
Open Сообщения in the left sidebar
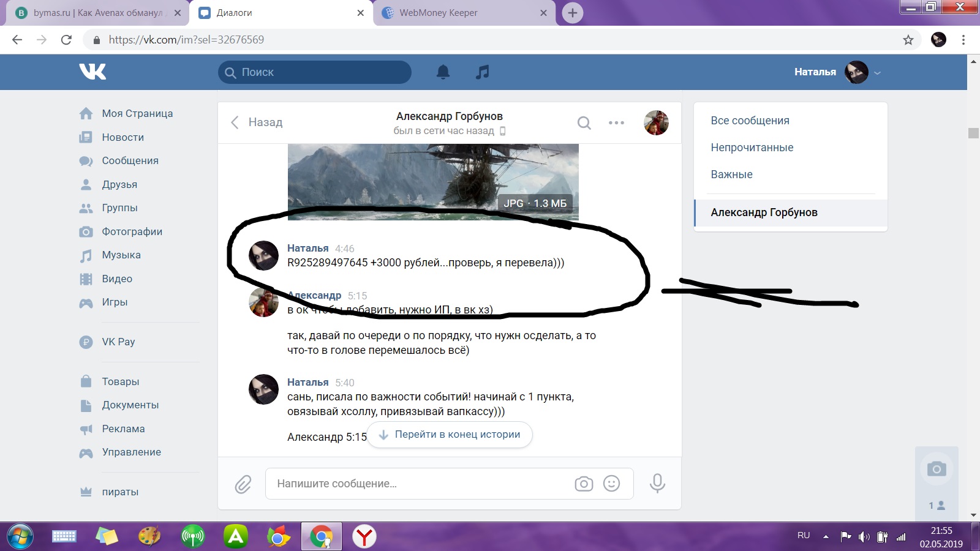point(130,160)
